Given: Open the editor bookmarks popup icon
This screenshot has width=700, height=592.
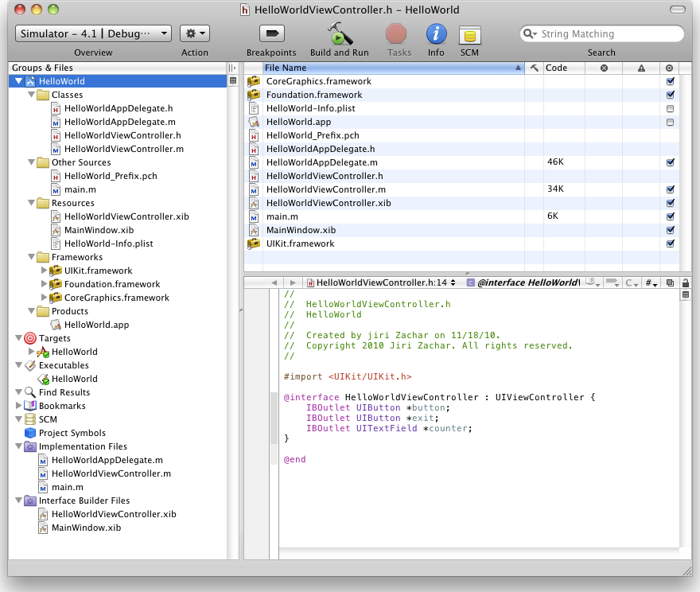Looking at the screenshot, I should (593, 282).
